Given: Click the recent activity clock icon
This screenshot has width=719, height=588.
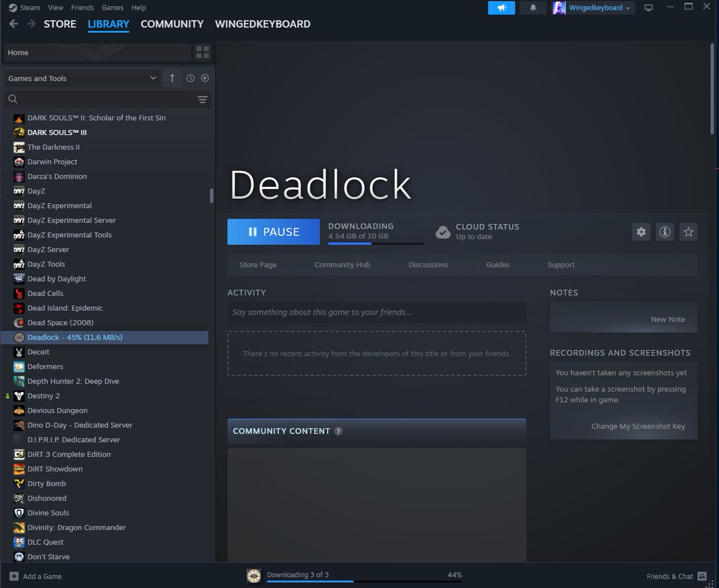Looking at the screenshot, I should [191, 78].
